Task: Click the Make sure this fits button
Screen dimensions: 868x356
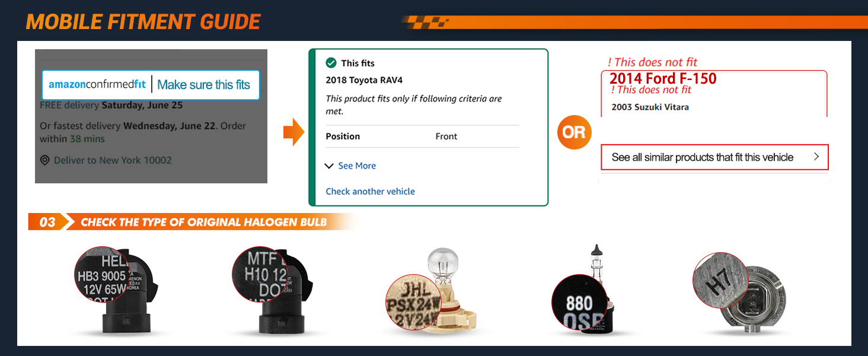Action: click(x=204, y=85)
